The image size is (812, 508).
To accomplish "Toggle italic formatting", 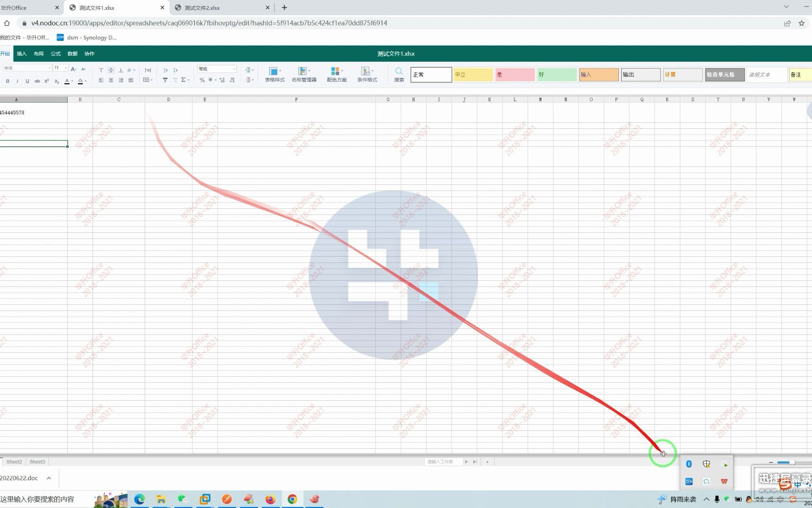I will click(17, 81).
